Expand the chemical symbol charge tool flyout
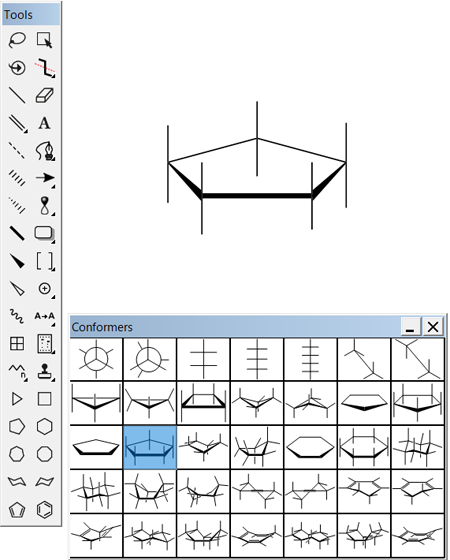The width and height of the screenshot is (450, 560). point(45,289)
